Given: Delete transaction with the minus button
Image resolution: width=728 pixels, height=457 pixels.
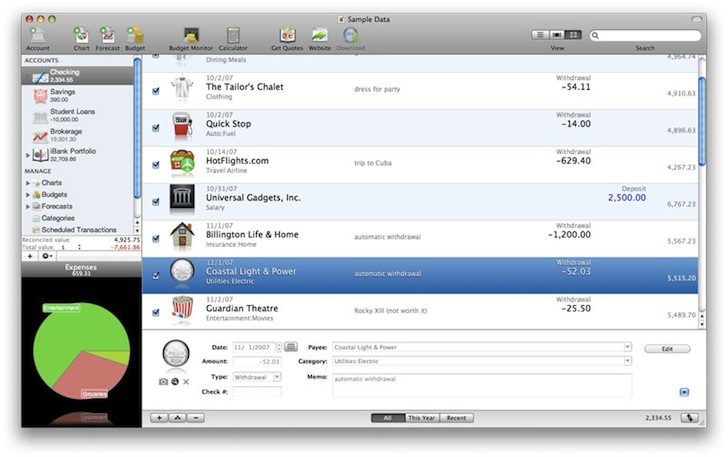Looking at the screenshot, I should pyautogui.click(x=196, y=418).
